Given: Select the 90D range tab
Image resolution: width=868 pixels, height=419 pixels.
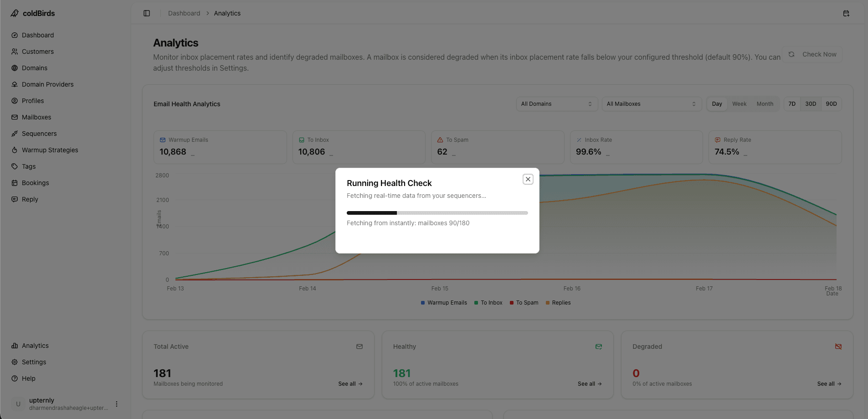Looking at the screenshot, I should click(x=831, y=103).
